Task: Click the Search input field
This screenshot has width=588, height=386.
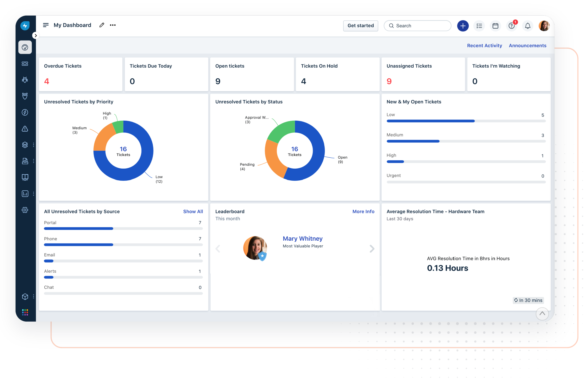Action: tap(417, 26)
